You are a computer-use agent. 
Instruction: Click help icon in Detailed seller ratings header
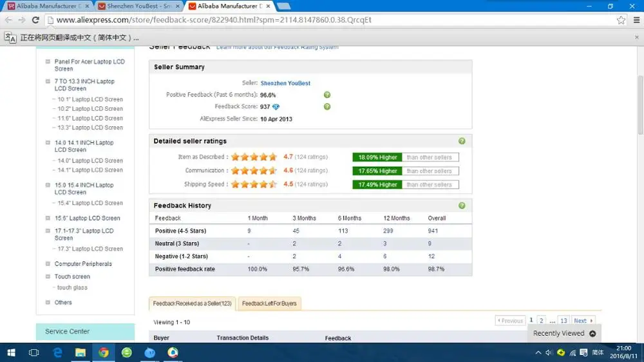(x=462, y=141)
